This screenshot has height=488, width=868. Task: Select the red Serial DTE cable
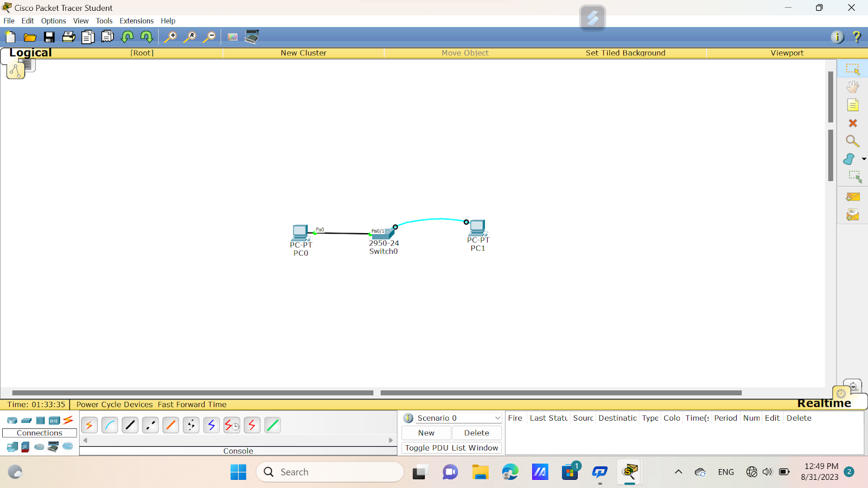click(x=252, y=425)
